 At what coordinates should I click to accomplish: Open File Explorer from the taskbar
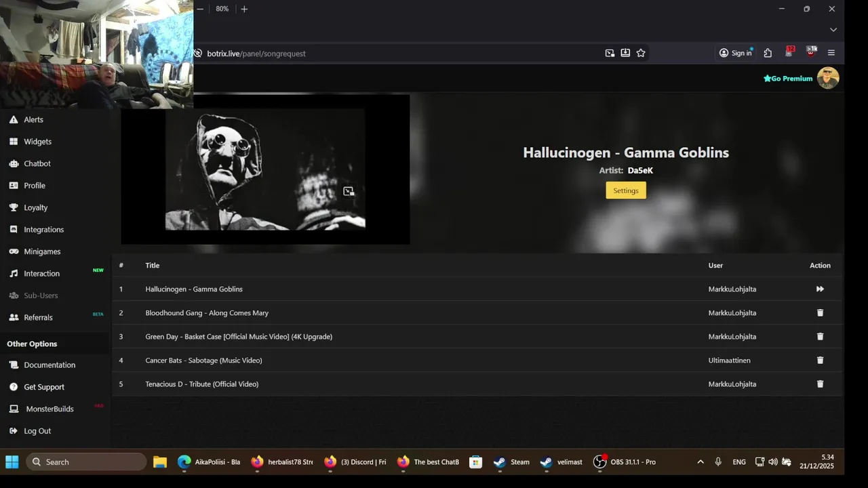pos(160,462)
